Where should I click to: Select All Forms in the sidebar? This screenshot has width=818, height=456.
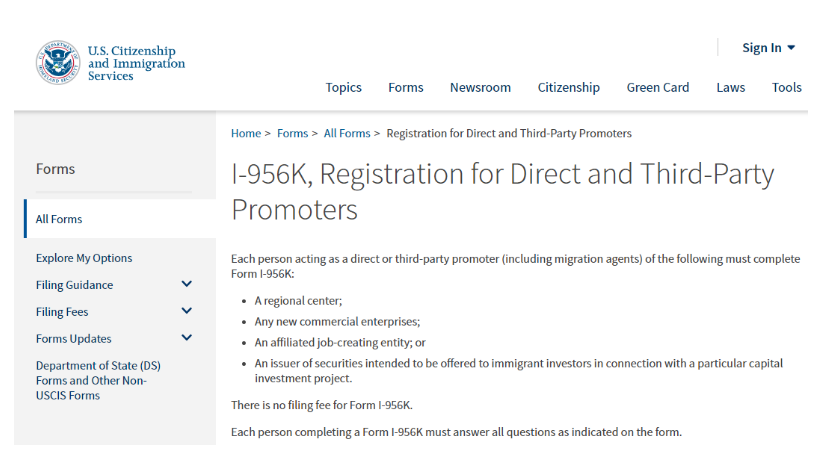tap(120, 219)
